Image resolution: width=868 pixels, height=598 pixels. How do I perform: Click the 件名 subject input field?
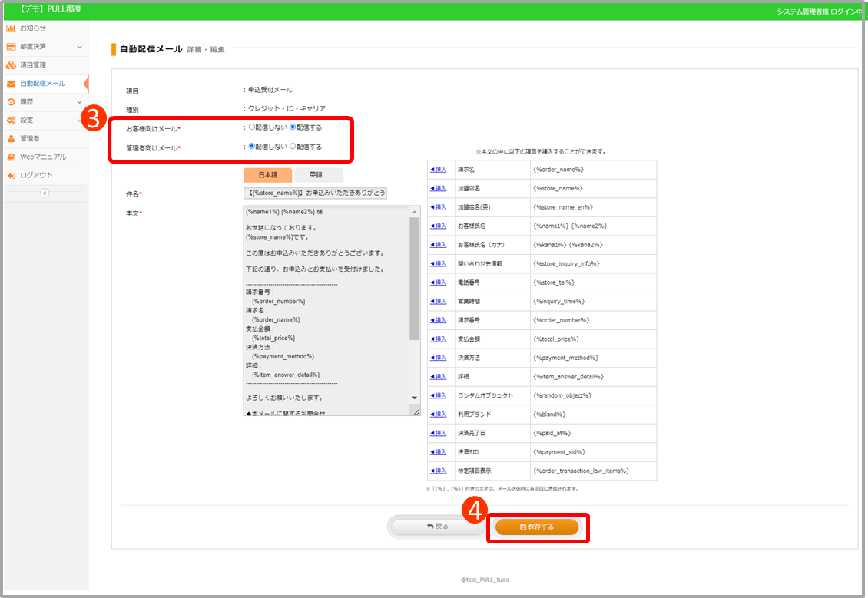click(x=315, y=193)
